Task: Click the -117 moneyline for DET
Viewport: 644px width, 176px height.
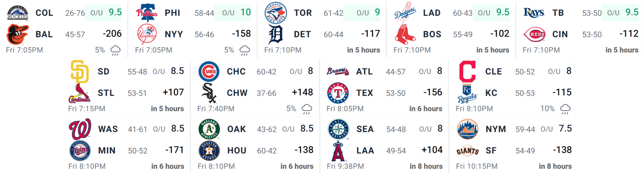Action: tap(371, 34)
